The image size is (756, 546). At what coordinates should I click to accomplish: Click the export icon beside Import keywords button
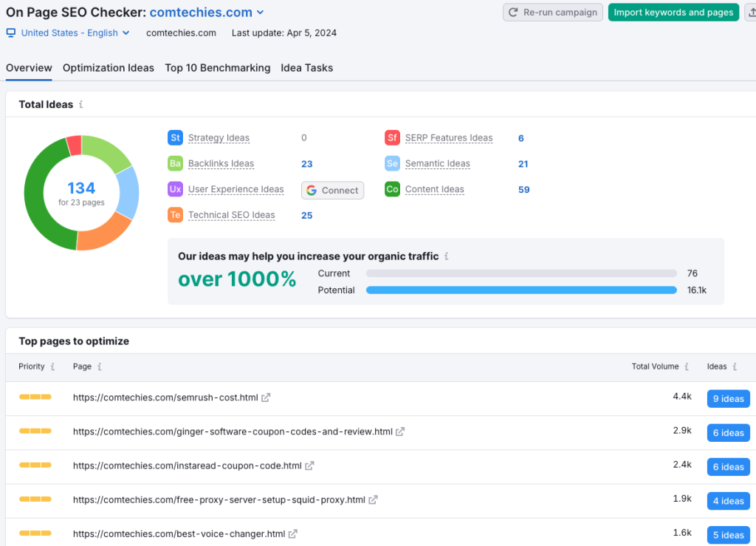(x=751, y=13)
